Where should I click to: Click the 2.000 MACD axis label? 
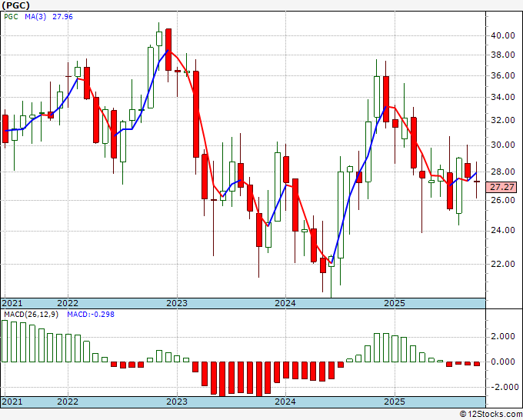pos(503,336)
